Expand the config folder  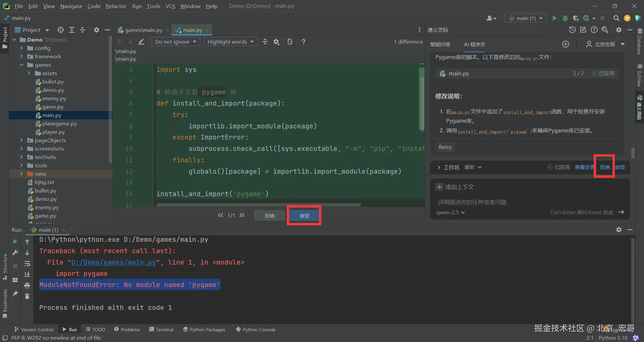[21, 48]
